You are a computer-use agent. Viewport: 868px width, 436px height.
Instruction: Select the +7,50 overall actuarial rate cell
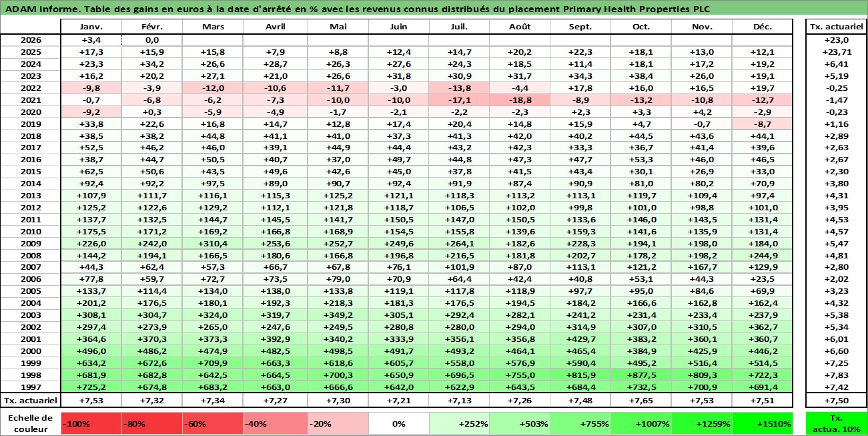coord(836,400)
